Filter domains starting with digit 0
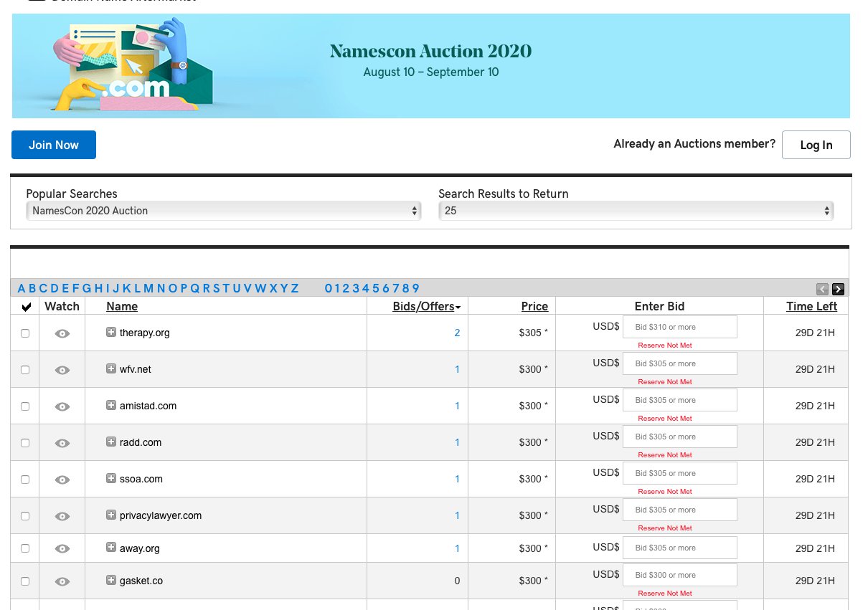Viewport: 868px width, 610px height. (329, 288)
